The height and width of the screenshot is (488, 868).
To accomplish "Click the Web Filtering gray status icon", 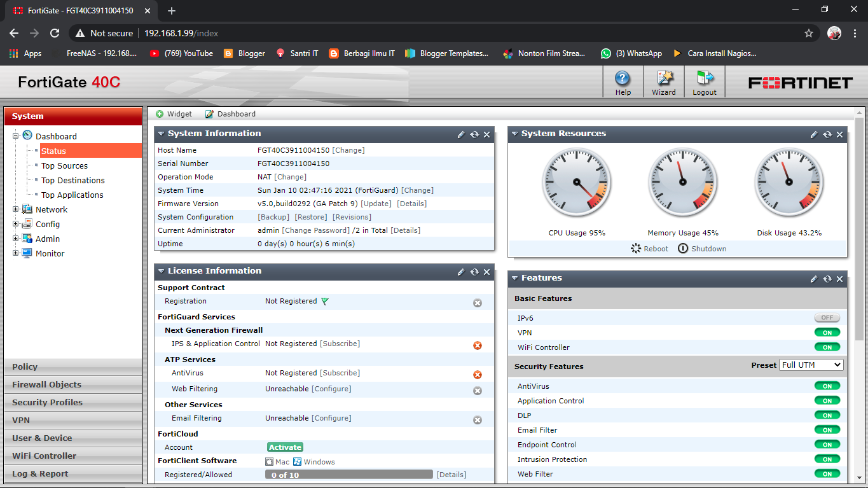I will pos(478,391).
